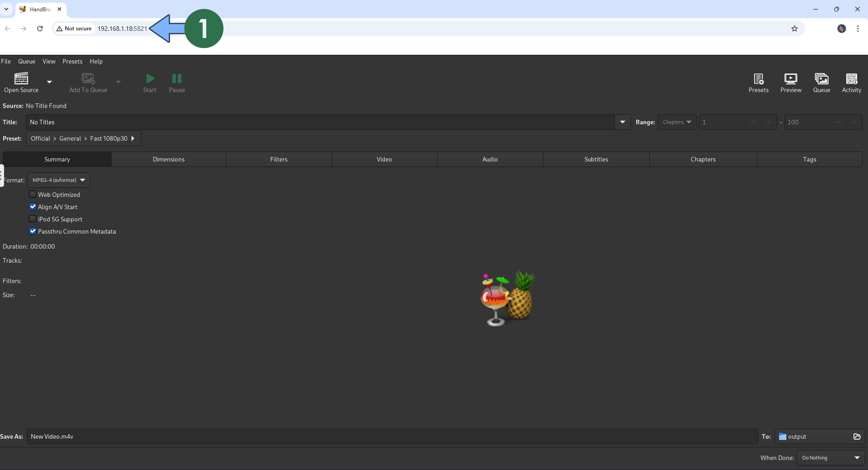Click the Pause encoding icon
Image resolution: width=868 pixels, height=470 pixels.
point(177,79)
